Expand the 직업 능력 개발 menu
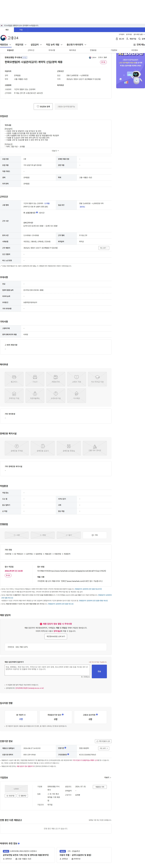 (x=54, y=45)
